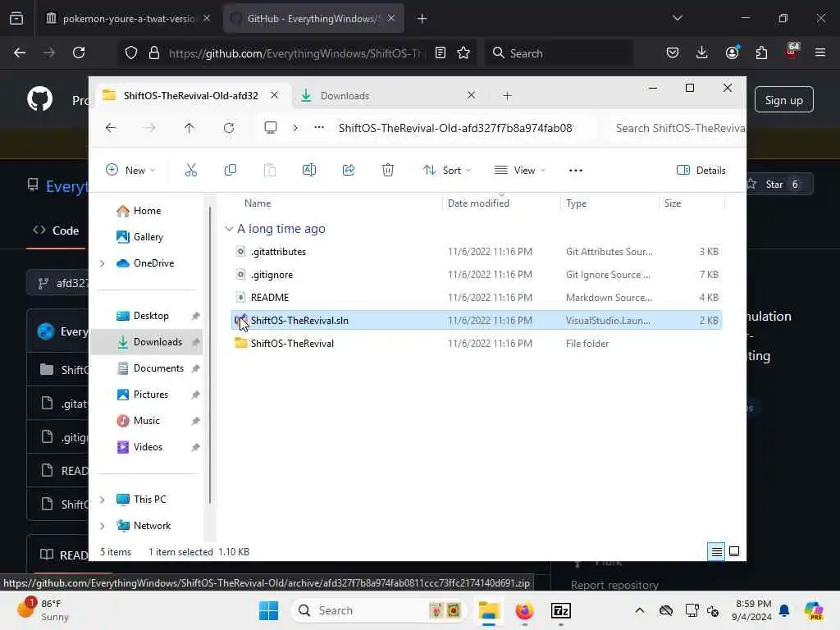Open the View dropdown menu

pyautogui.click(x=519, y=171)
